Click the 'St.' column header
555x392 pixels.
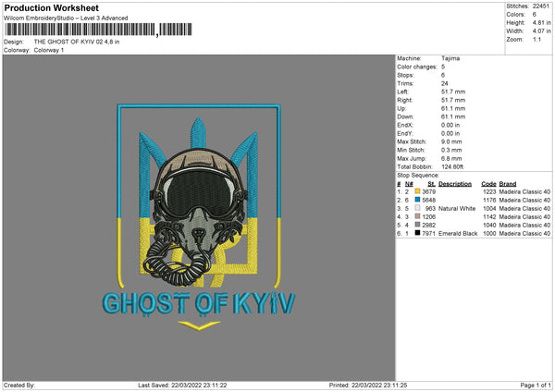431,184
